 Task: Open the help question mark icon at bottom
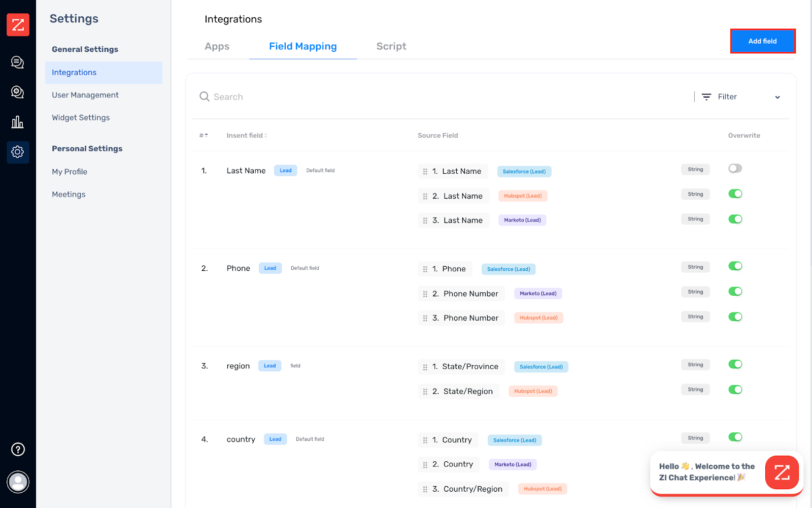[x=18, y=449]
